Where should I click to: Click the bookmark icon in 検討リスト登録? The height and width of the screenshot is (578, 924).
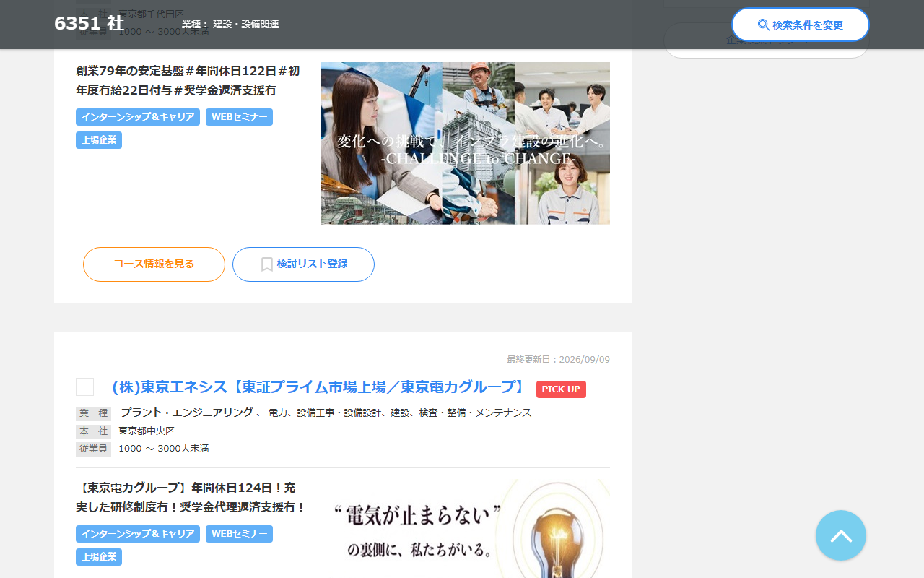(267, 264)
